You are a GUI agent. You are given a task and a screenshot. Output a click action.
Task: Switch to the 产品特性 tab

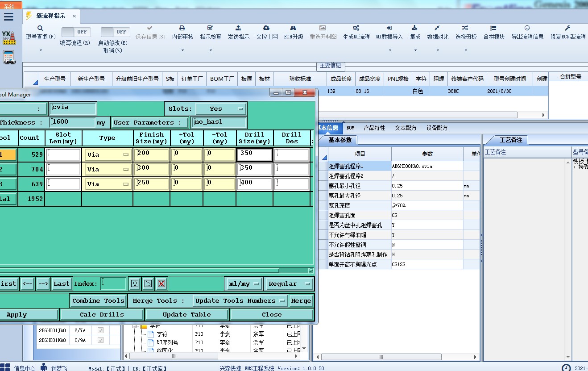[x=374, y=128]
